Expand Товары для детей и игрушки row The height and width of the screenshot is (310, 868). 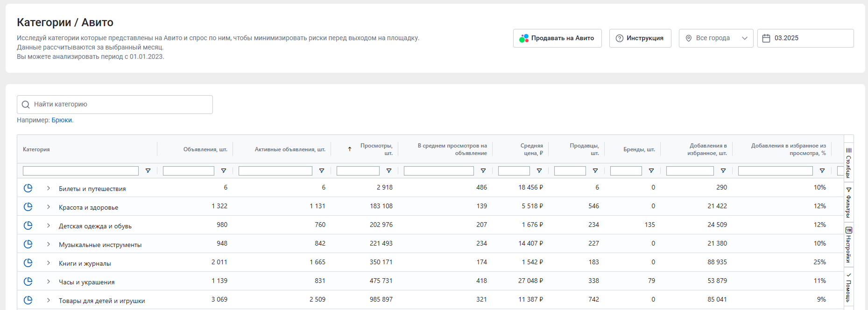tap(48, 300)
